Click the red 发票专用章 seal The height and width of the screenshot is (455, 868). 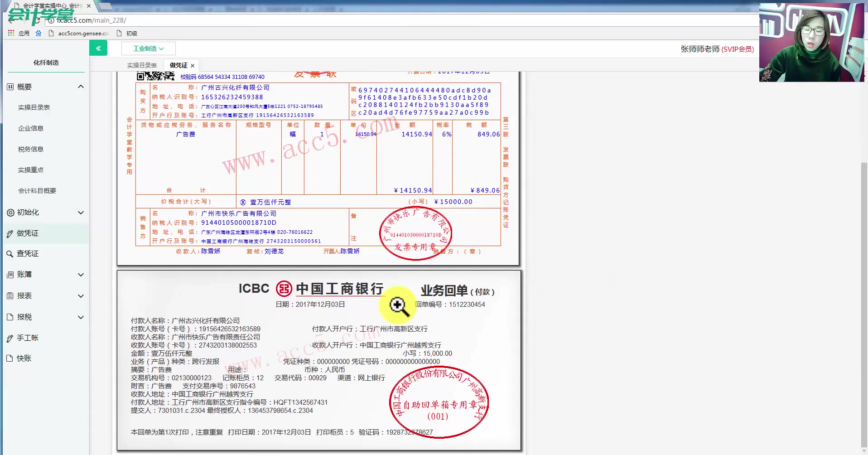415,234
